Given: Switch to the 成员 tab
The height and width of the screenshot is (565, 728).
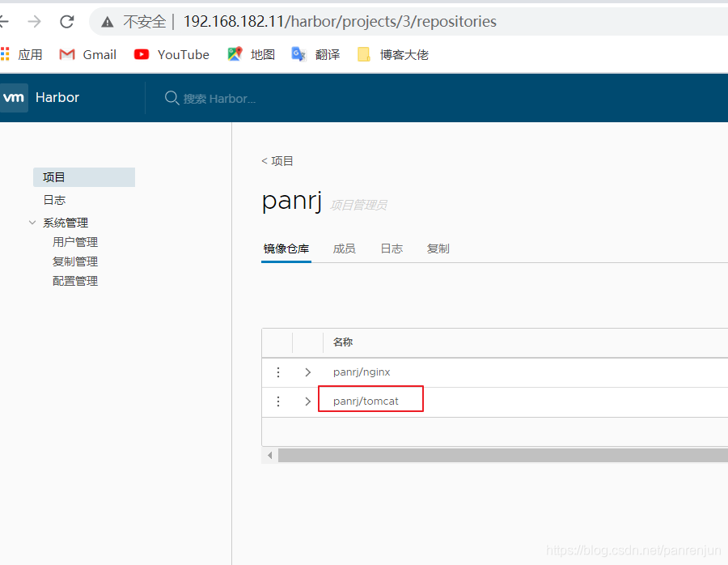Looking at the screenshot, I should (x=344, y=249).
